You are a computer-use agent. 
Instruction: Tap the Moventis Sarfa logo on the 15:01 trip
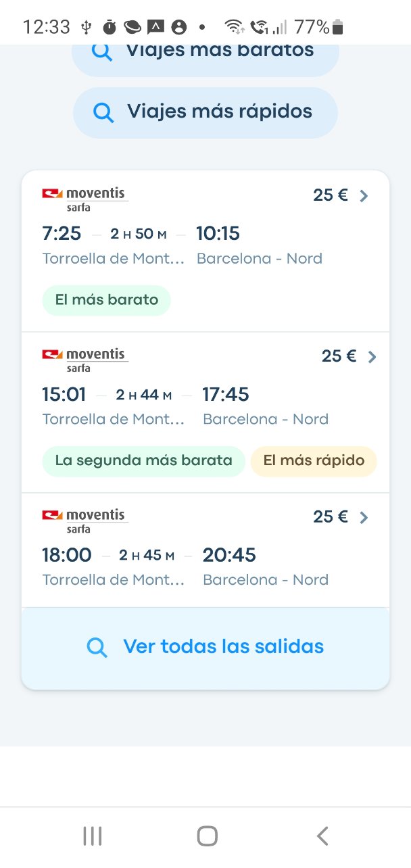[x=84, y=360]
